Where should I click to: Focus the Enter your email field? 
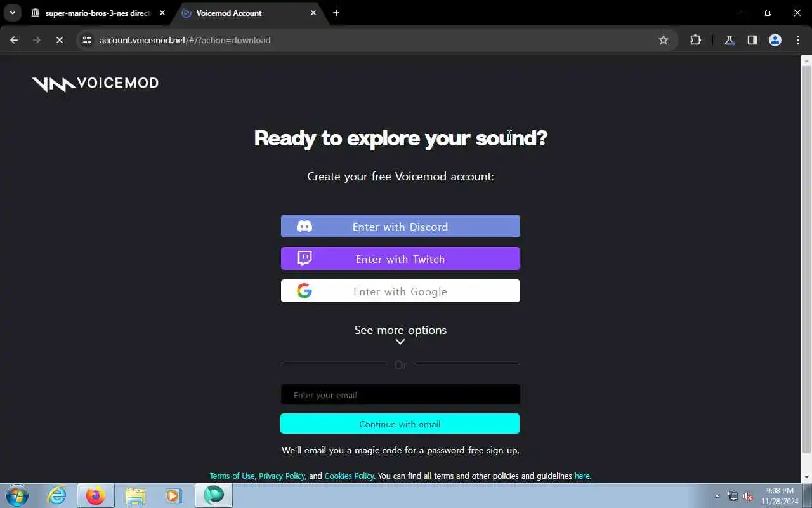[x=400, y=394]
